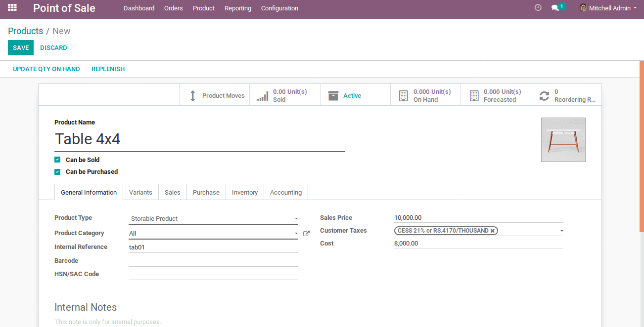Open the Configuration menu
The image size is (644, 327).
point(279,8)
